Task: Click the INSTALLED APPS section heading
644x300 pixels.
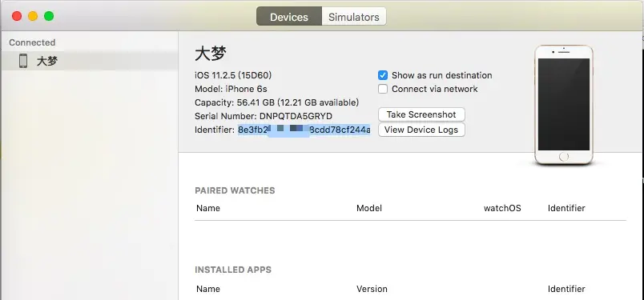Action: [233, 270]
